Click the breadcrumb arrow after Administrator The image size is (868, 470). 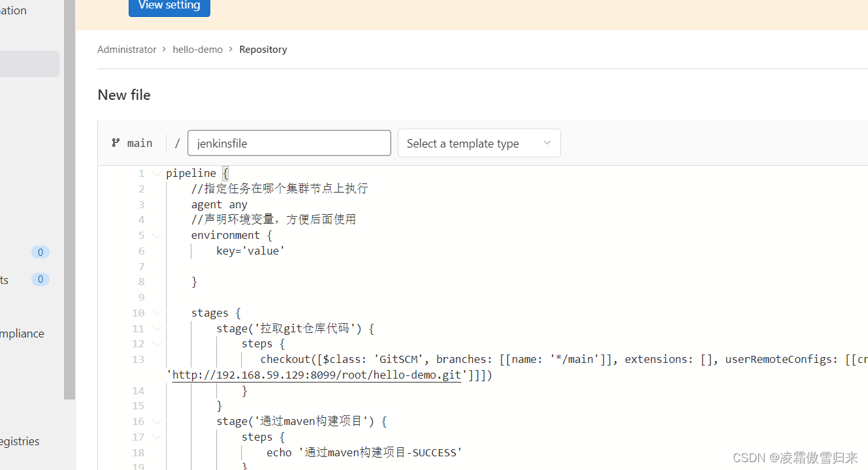click(165, 50)
